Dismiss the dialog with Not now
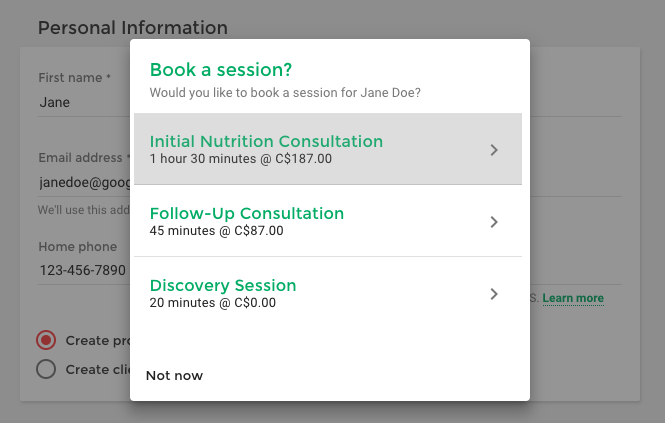 (174, 375)
